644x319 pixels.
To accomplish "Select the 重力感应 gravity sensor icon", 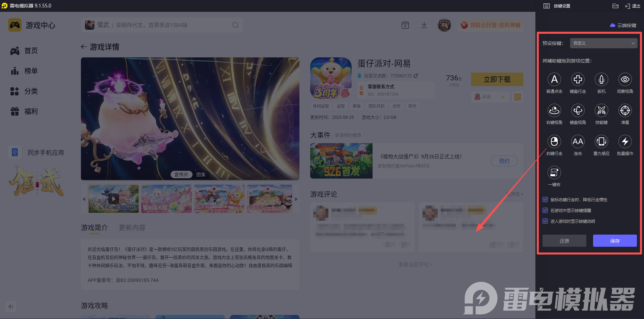I will point(601,142).
